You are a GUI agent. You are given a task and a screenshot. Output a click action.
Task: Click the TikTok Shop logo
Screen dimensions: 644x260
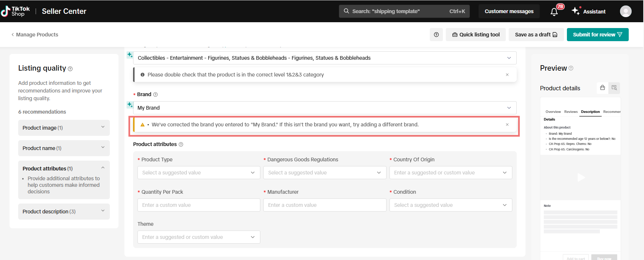coord(16,11)
